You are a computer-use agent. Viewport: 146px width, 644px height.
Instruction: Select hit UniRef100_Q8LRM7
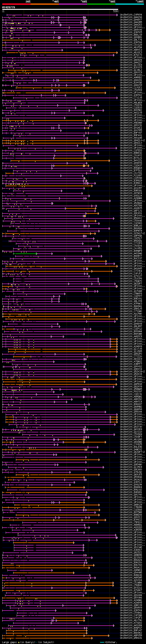pyautogui.click(x=131, y=326)
